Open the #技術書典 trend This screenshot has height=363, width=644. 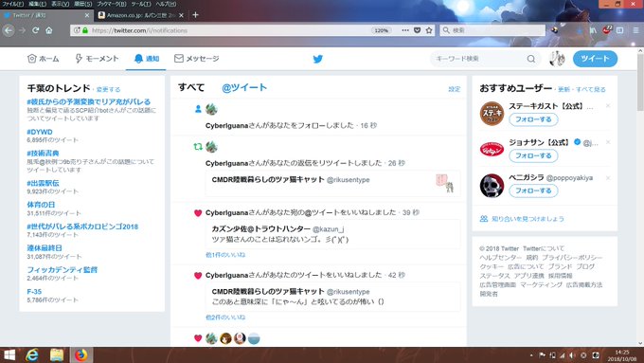click(x=44, y=154)
